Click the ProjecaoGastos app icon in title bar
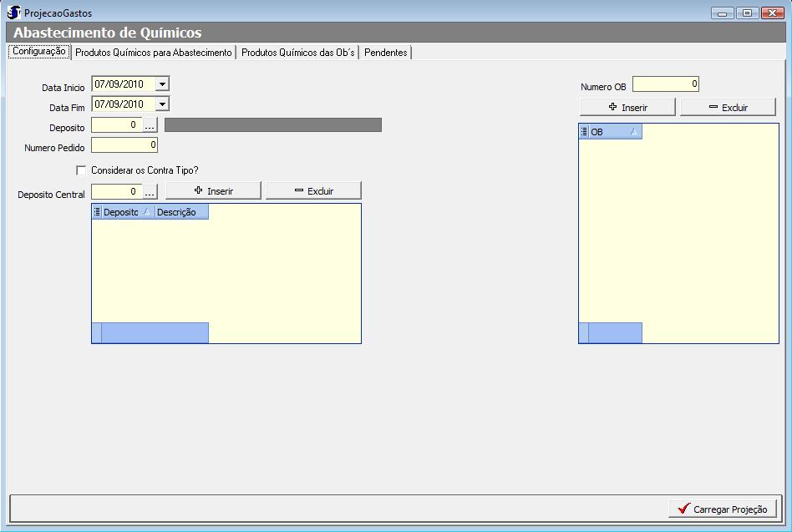Image resolution: width=792 pixels, height=532 pixels. click(13, 13)
